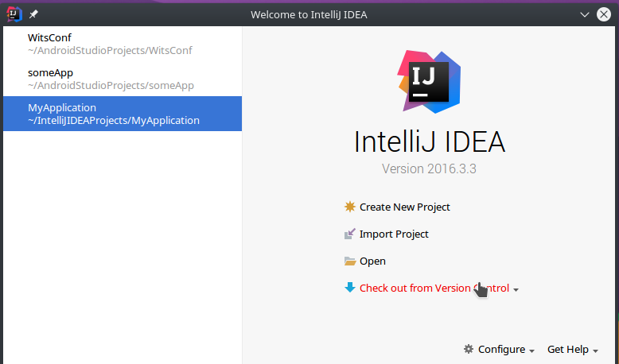Screen dimensions: 619x364
Task: Click the Version 2016.3.3 text
Action: tap(429, 168)
